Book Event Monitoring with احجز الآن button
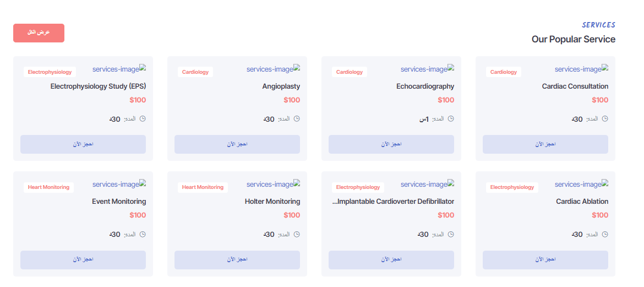This screenshot has height=287, width=644. coord(83,260)
